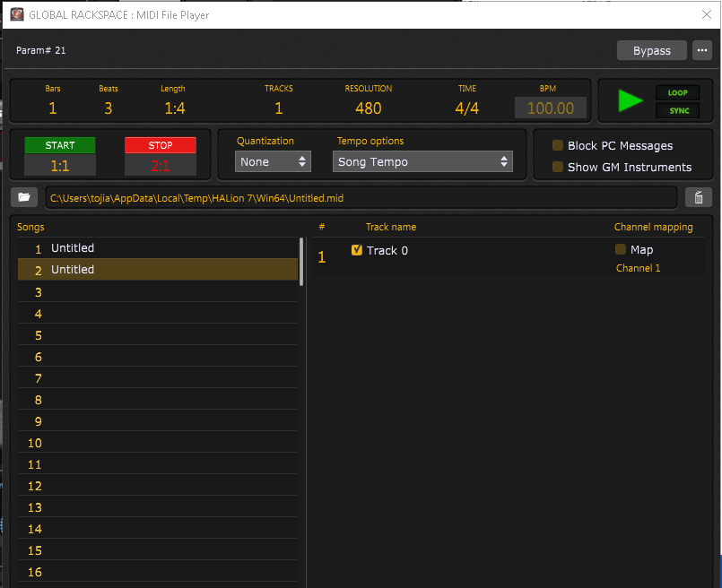Select empty song slot 16
This screenshot has width=722, height=588.
click(x=158, y=572)
